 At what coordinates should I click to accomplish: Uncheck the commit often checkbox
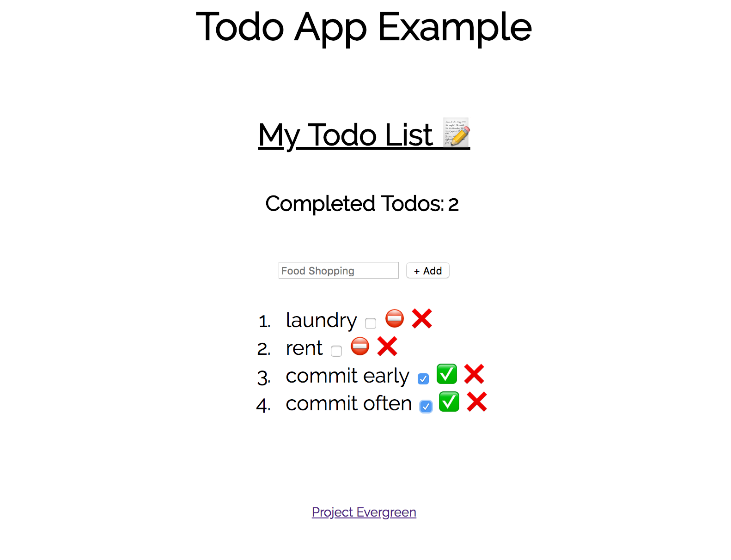[x=426, y=407]
